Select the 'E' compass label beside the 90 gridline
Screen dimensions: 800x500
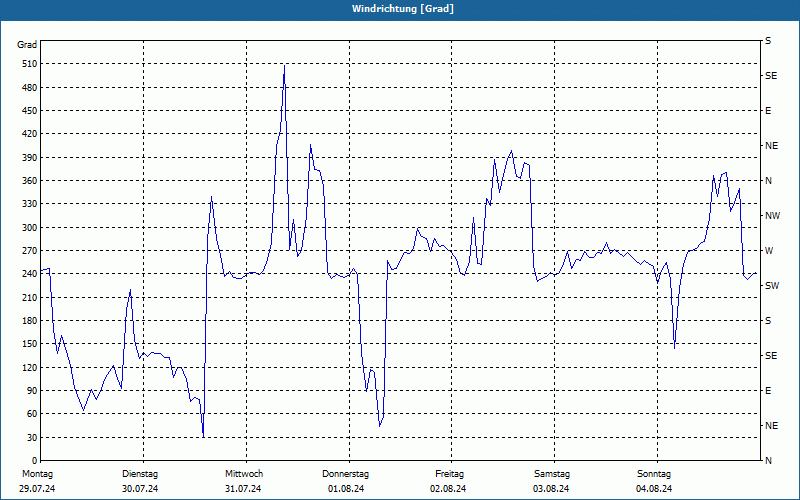point(768,391)
